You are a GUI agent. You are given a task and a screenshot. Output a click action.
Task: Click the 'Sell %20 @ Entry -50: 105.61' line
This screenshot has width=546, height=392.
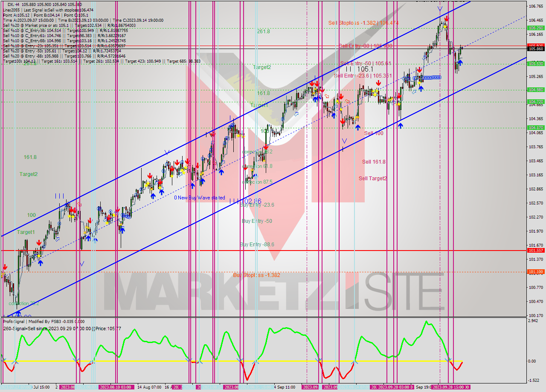[x=62, y=51]
